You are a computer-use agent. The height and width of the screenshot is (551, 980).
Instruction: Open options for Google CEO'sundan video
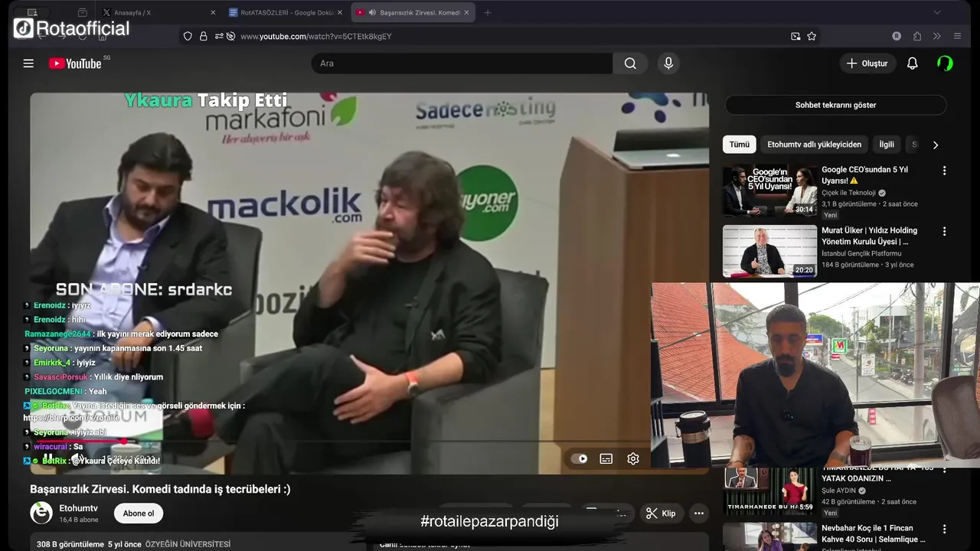(944, 171)
